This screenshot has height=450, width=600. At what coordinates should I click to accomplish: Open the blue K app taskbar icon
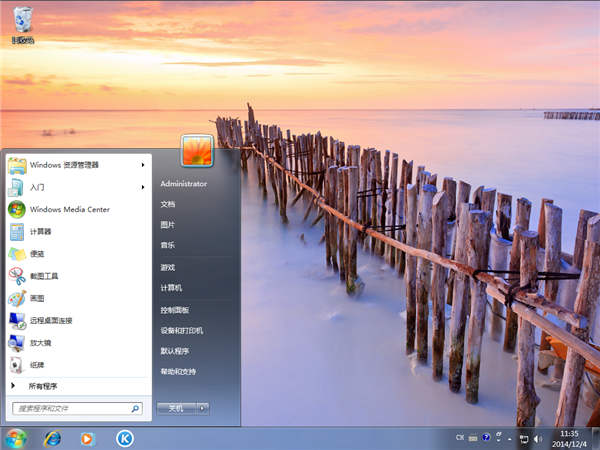(125, 439)
